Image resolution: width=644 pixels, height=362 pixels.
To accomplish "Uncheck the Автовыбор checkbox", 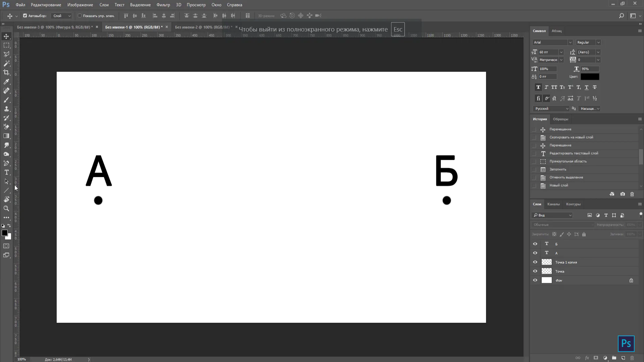I will [25, 16].
